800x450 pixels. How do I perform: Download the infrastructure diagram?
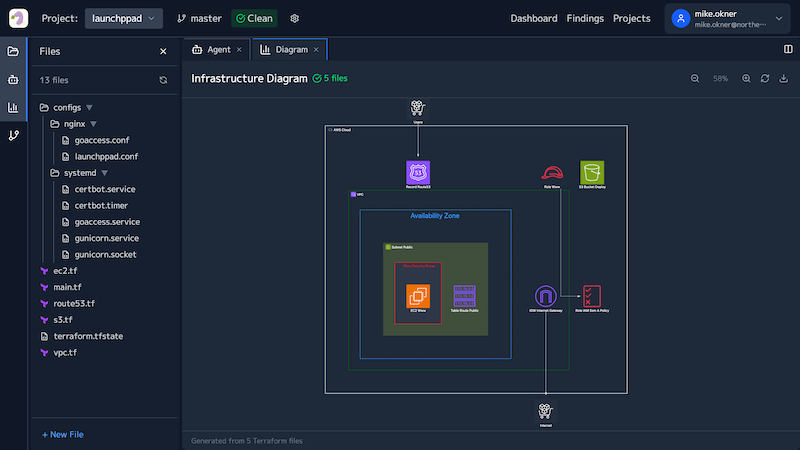click(783, 78)
